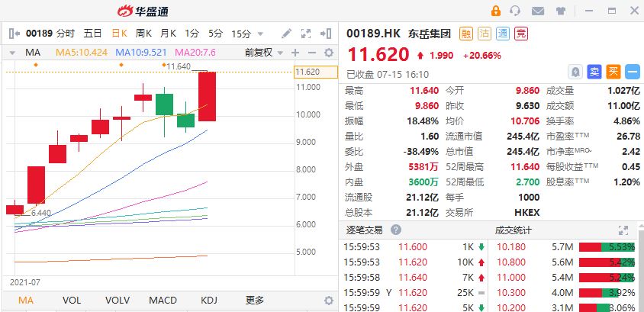Select the 日K chart tab
The height and width of the screenshot is (312, 644).
coord(119,34)
